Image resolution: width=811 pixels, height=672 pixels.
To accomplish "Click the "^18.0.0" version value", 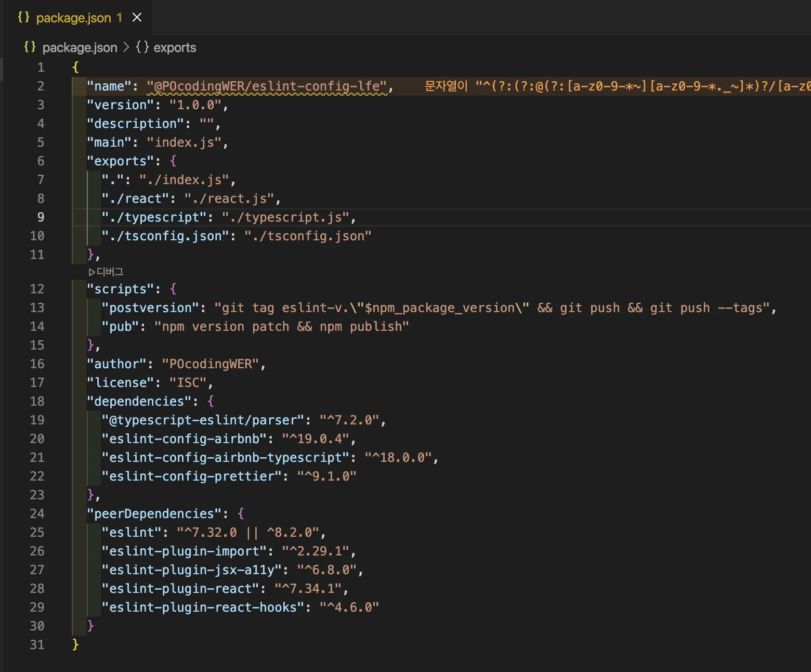I will tap(399, 457).
